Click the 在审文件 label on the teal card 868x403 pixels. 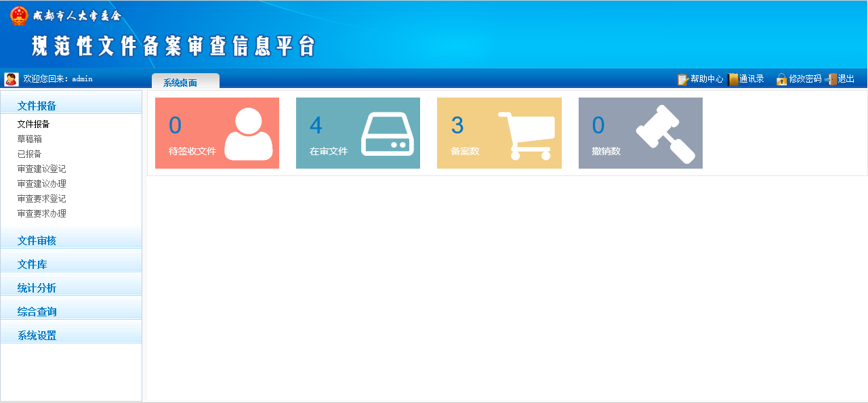click(329, 152)
